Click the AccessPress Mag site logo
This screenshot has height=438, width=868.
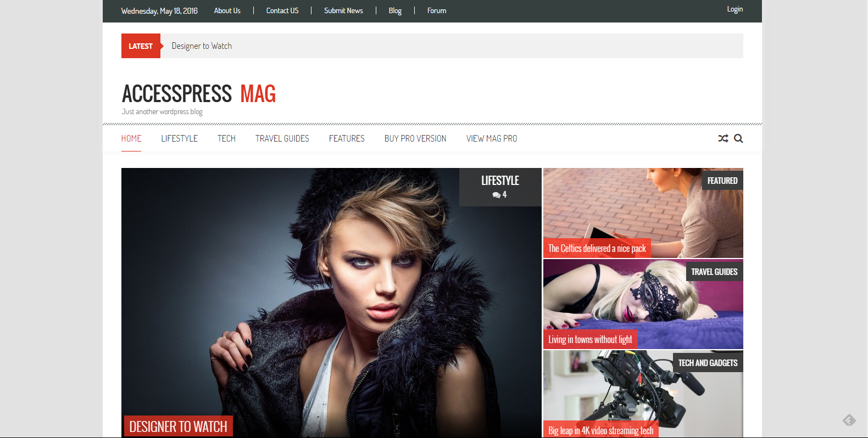[198, 94]
